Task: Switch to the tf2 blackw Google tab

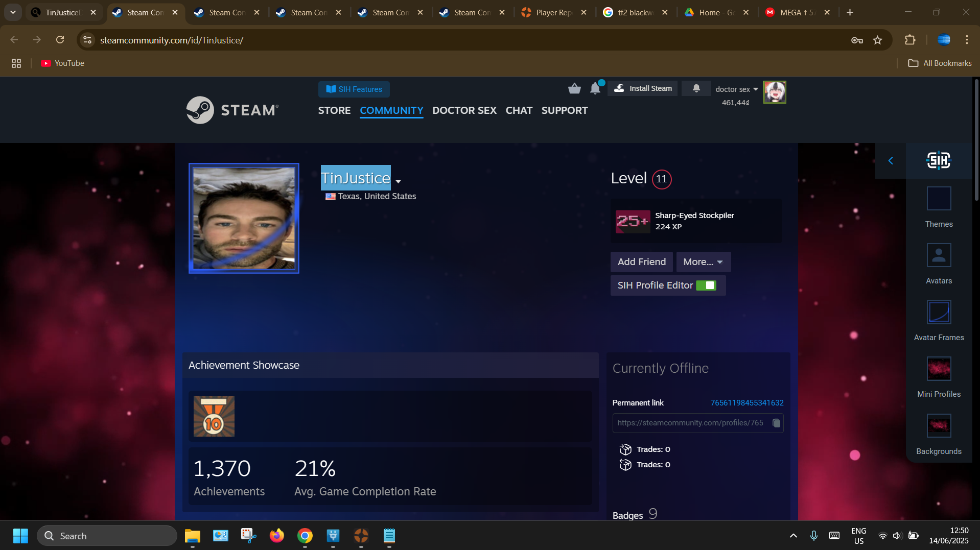Action: click(x=635, y=12)
